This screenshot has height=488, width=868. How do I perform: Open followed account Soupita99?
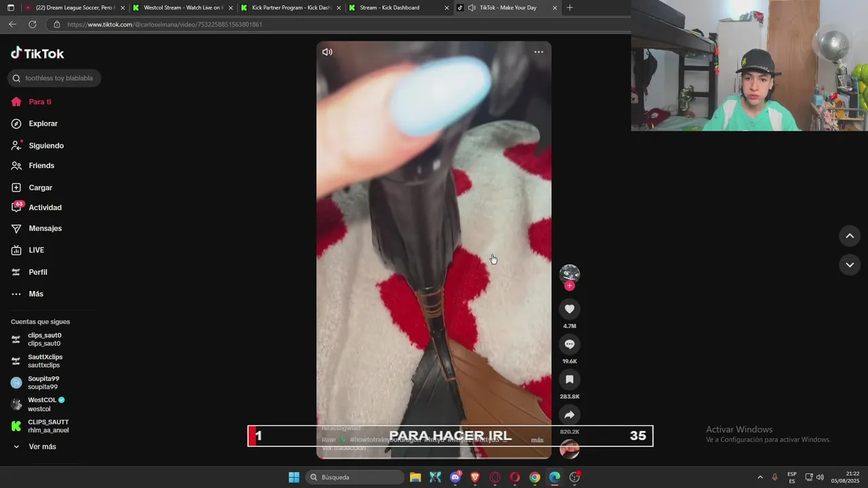(35, 383)
